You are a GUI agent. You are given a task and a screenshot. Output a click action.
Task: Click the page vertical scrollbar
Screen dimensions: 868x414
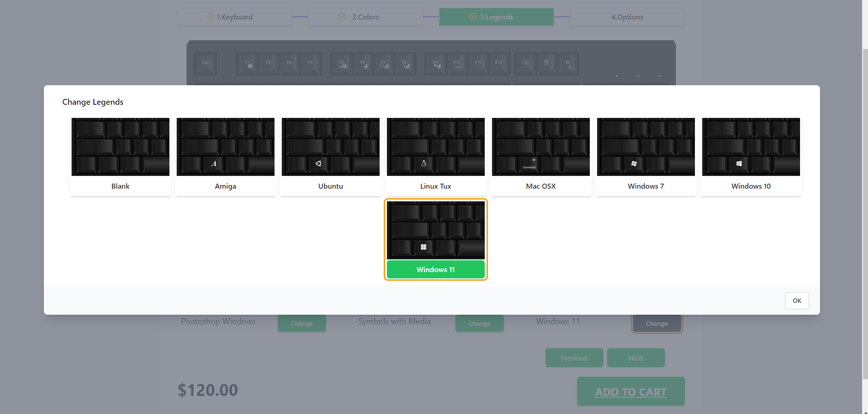tap(865, 213)
